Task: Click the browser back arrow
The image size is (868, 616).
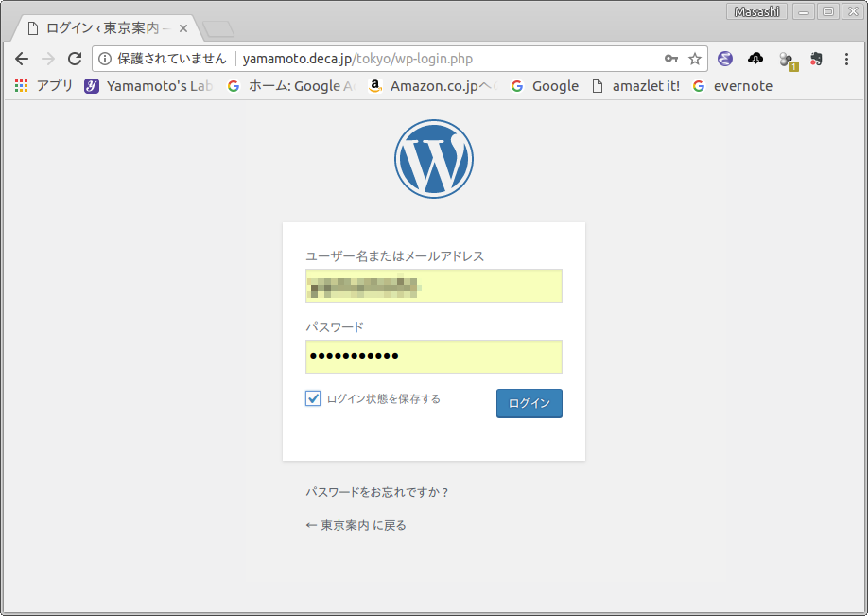Action: [22, 59]
